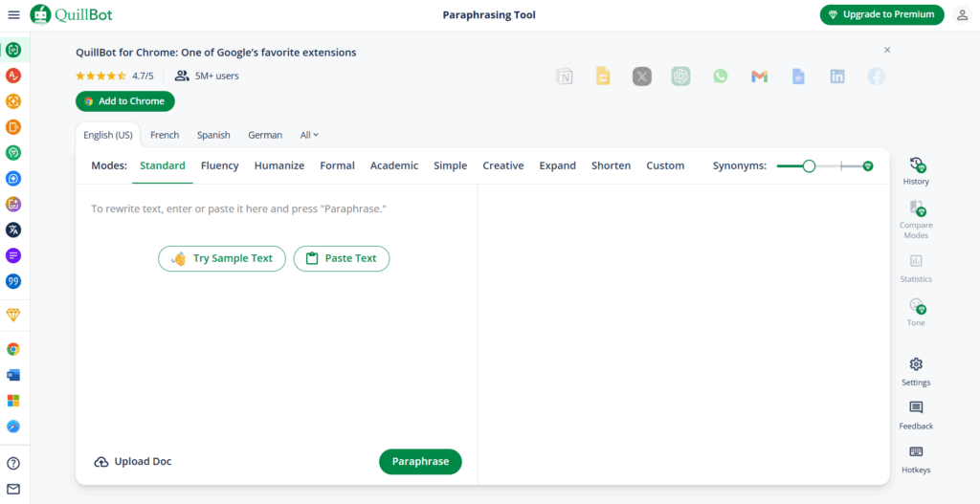Click the Synonyms slider handle
Screen dimensions: 980x504
pos(809,165)
